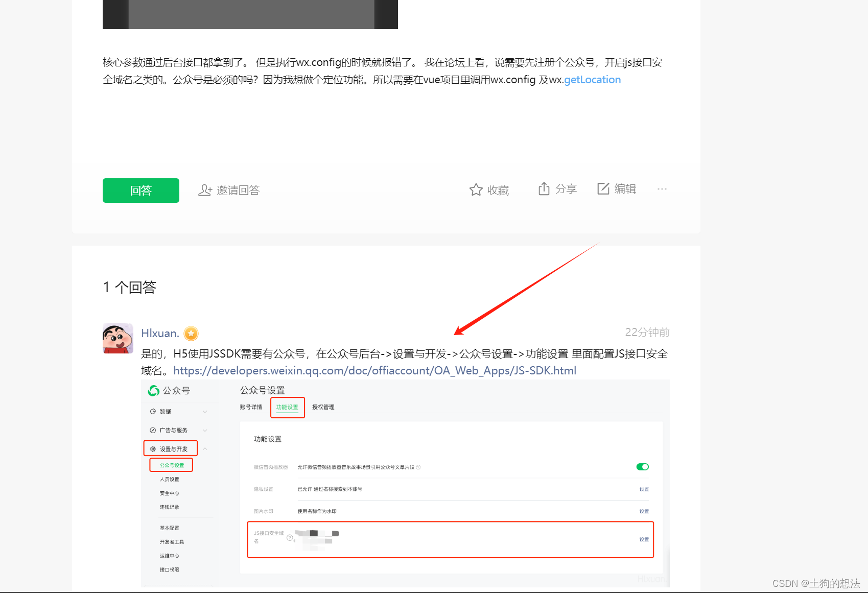Viewport: 868px width, 593px height.
Task: Click the 分享 share icon
Action: pos(544,189)
